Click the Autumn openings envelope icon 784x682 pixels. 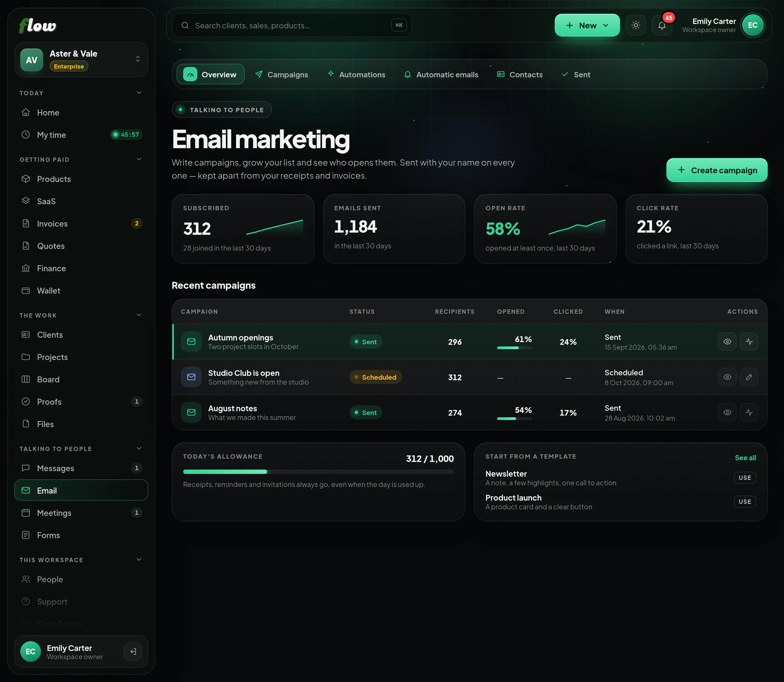(x=191, y=341)
